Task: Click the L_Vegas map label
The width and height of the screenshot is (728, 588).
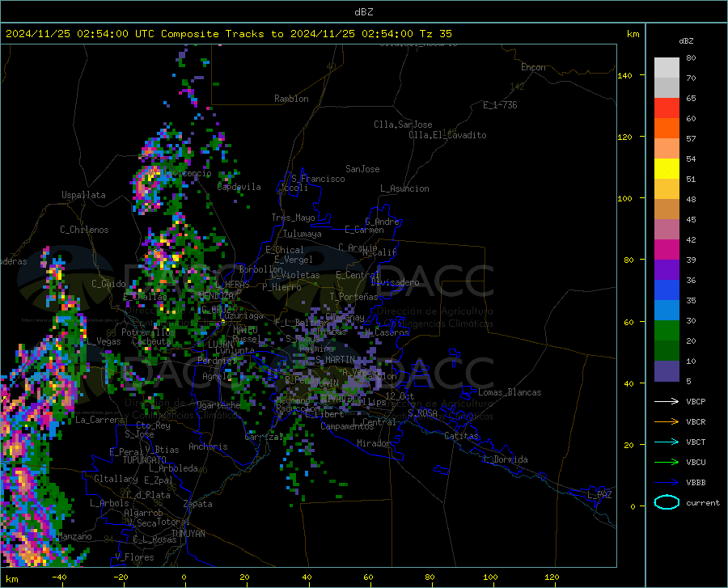Action: pos(104,341)
